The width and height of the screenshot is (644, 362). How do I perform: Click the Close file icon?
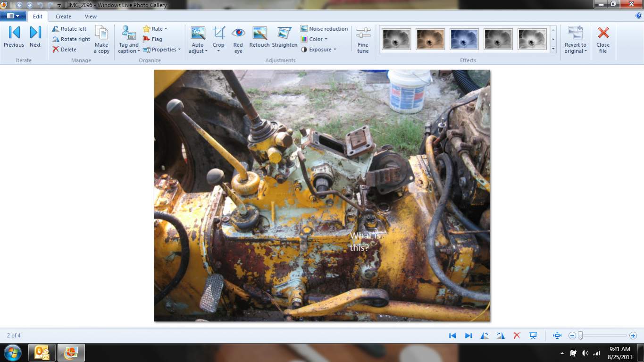[603, 39]
